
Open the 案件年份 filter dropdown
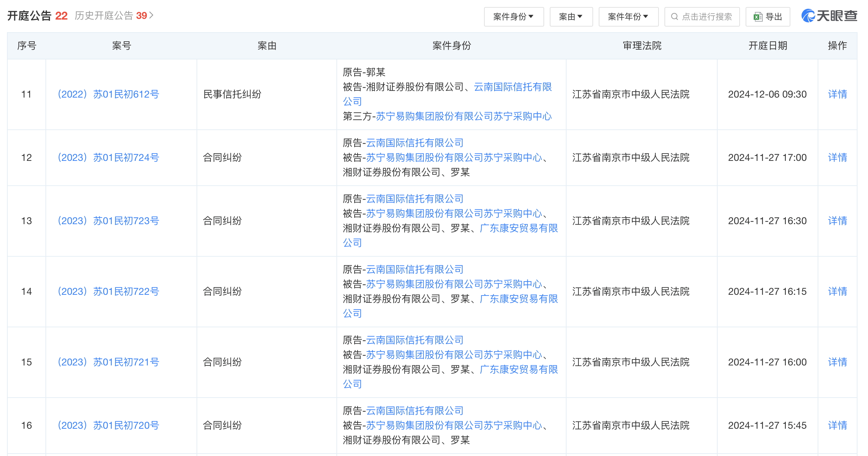click(x=628, y=17)
